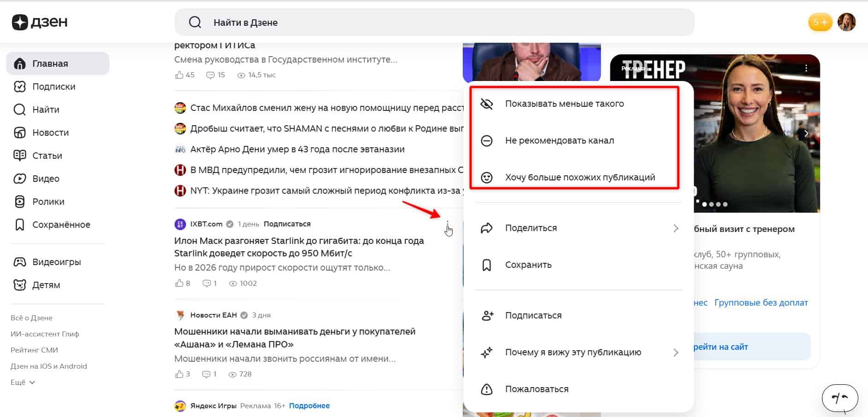Viewport: 868px width, 417px height.
Task: Click the search field Найти в Дзене
Action: coord(434,22)
